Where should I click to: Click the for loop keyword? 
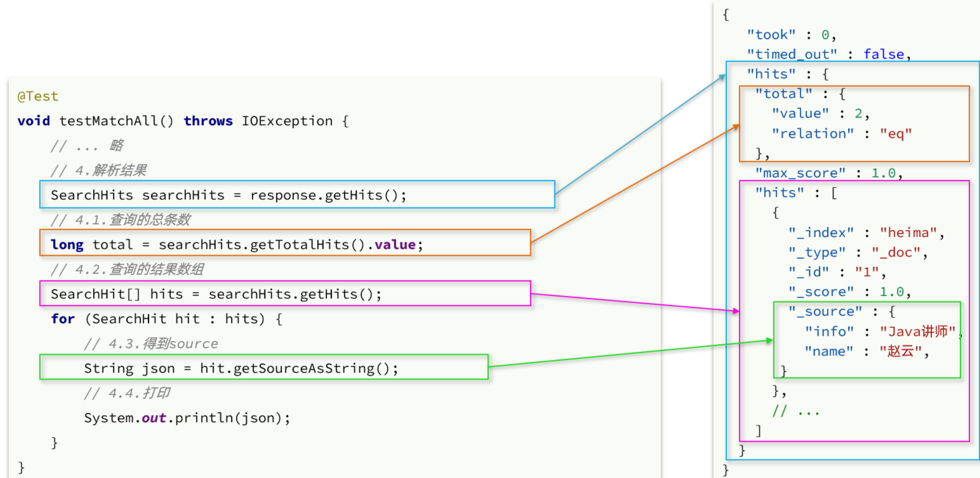pos(63,319)
